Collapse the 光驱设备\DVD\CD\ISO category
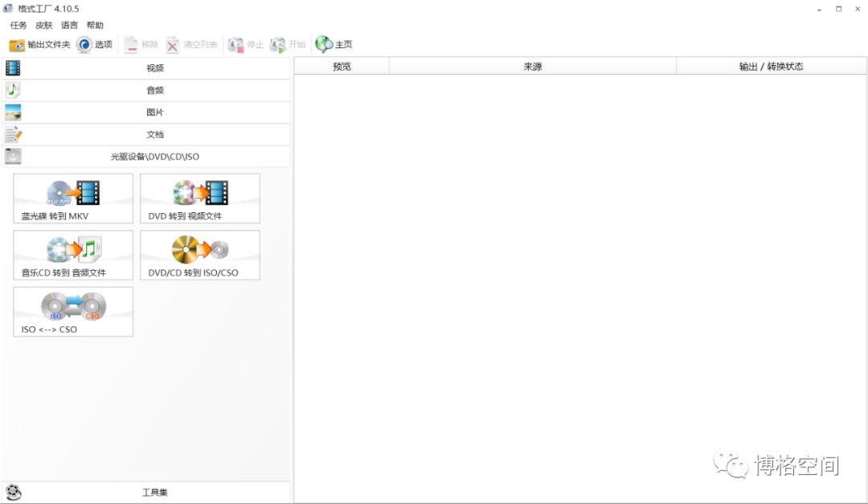This screenshot has height=504, width=868. (x=146, y=157)
